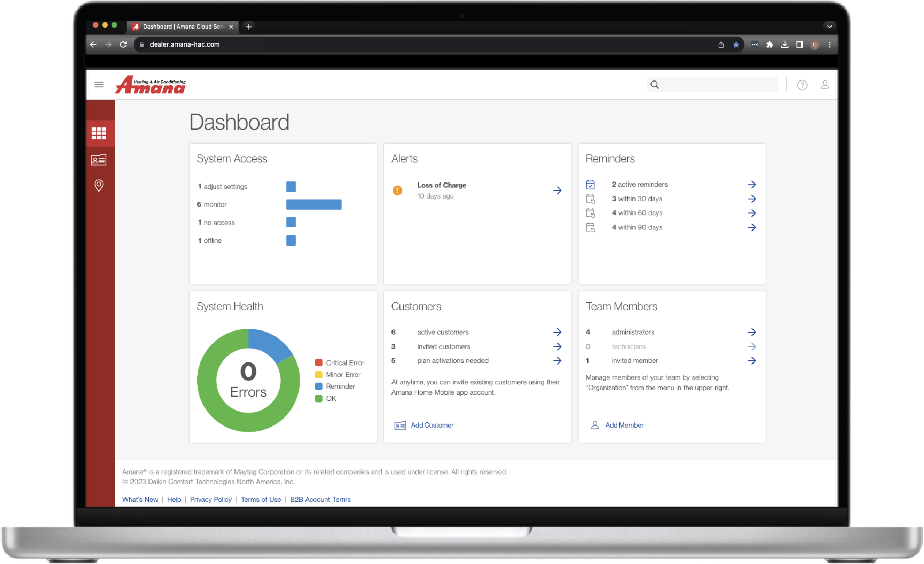
Task: Open the Terms of Use link
Action: tap(260, 499)
